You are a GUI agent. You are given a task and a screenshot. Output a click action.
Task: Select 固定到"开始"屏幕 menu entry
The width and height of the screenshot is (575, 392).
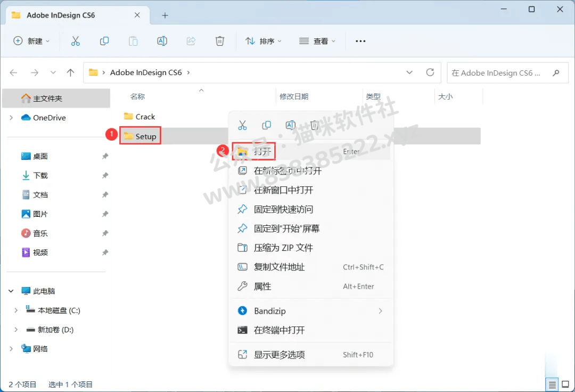(310, 228)
